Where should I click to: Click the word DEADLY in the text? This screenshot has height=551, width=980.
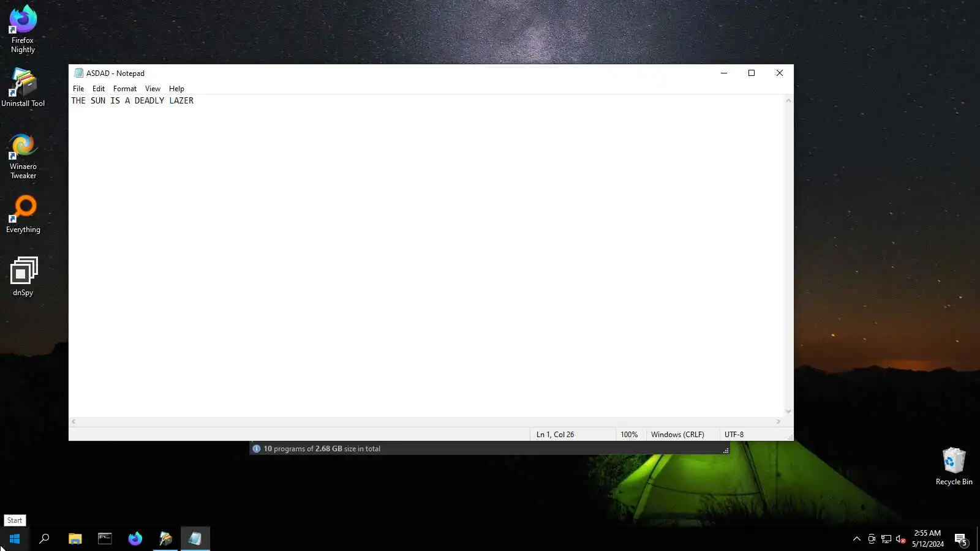point(149,100)
